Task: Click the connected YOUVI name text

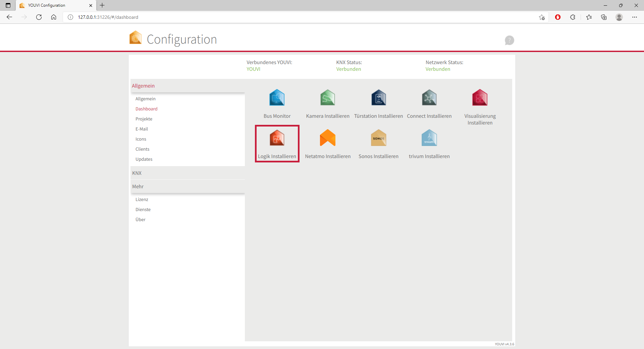Action: tap(253, 69)
